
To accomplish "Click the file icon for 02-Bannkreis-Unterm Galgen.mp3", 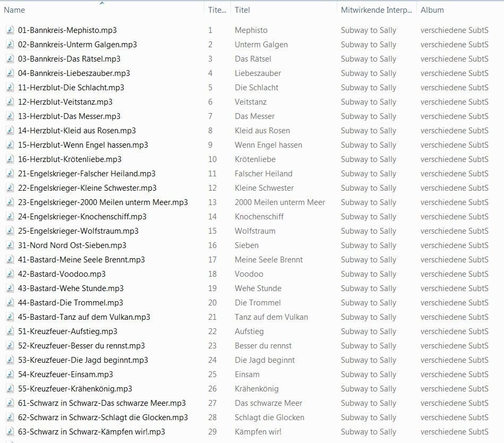I will (10, 45).
